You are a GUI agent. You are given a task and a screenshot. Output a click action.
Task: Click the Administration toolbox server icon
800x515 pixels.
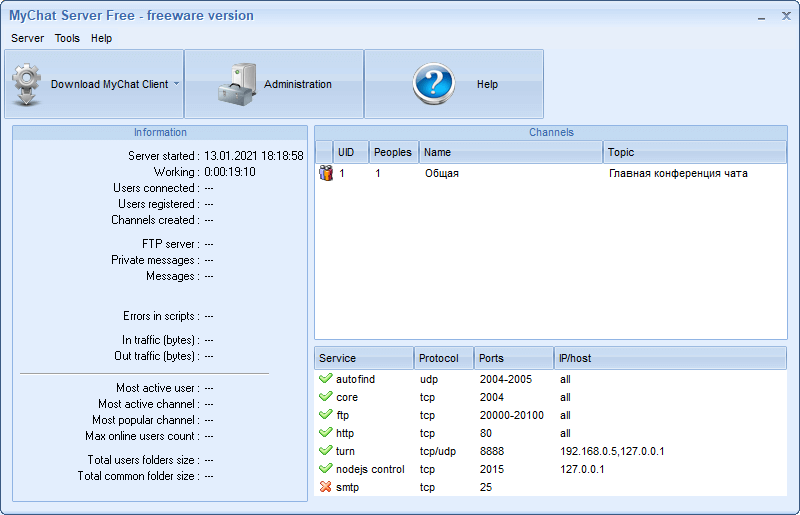[238, 84]
